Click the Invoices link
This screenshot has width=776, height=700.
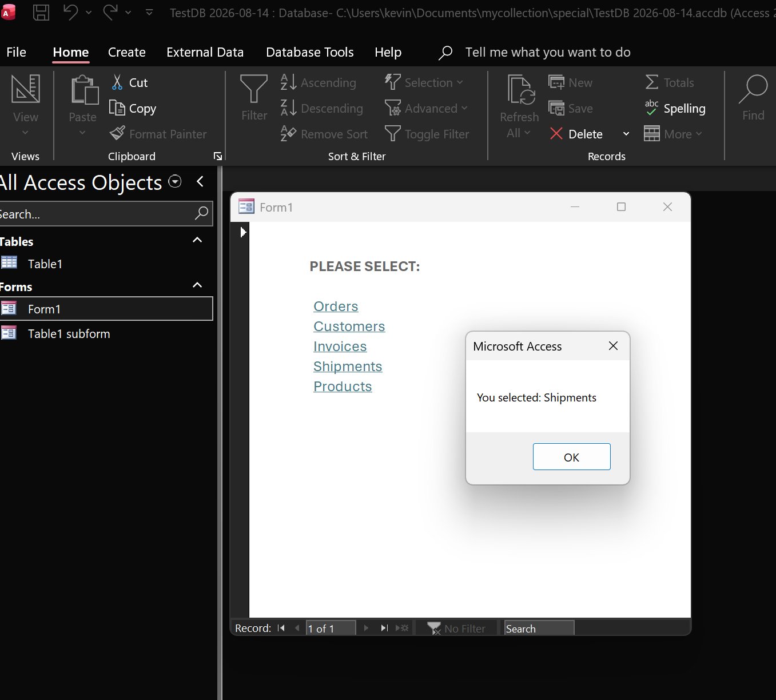coord(340,346)
